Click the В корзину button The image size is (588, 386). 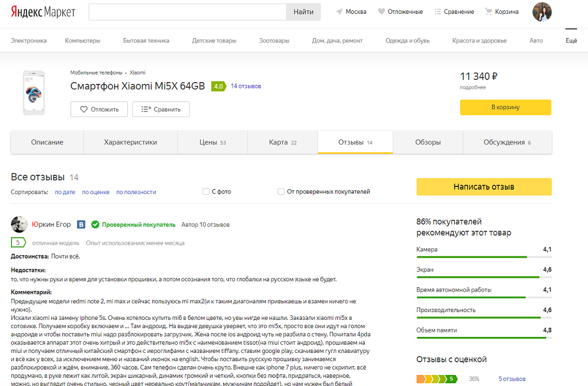pyautogui.click(x=505, y=108)
